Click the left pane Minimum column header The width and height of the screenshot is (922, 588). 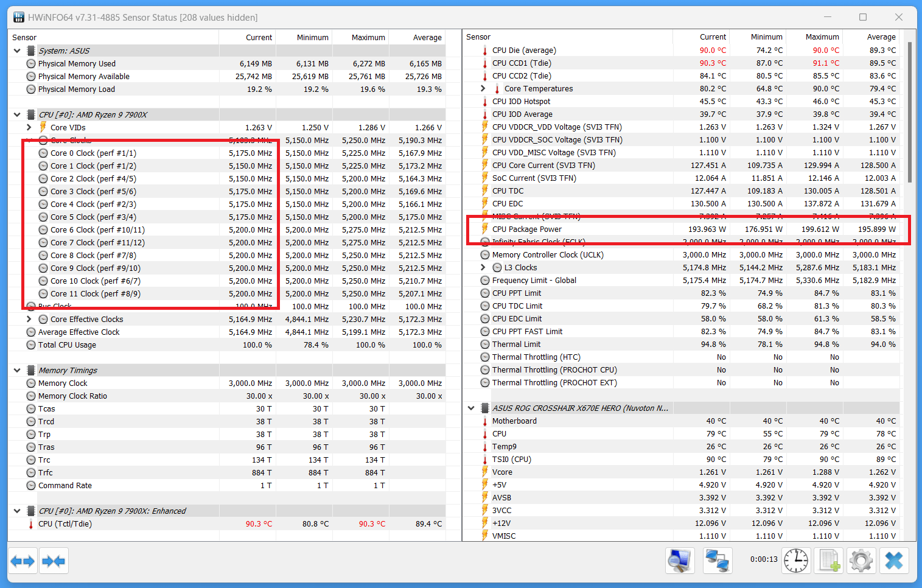click(304, 38)
